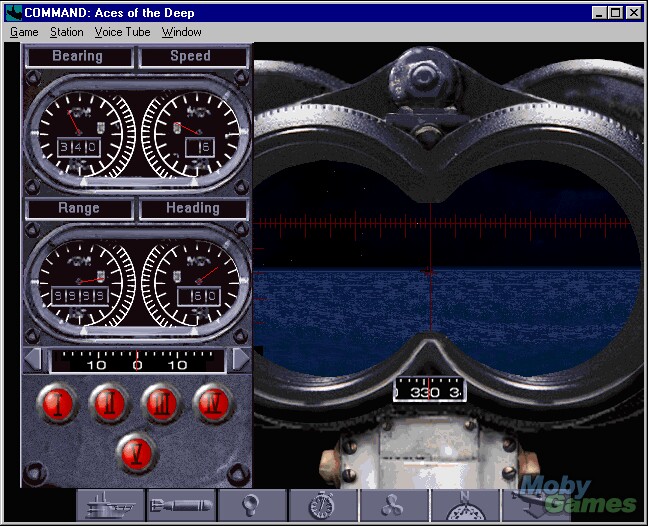
Task: Click the left arrow of spread angle scale
Action: [33, 359]
